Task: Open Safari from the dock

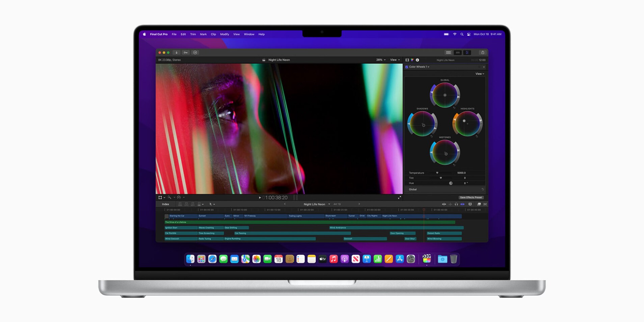Action: coord(212,259)
